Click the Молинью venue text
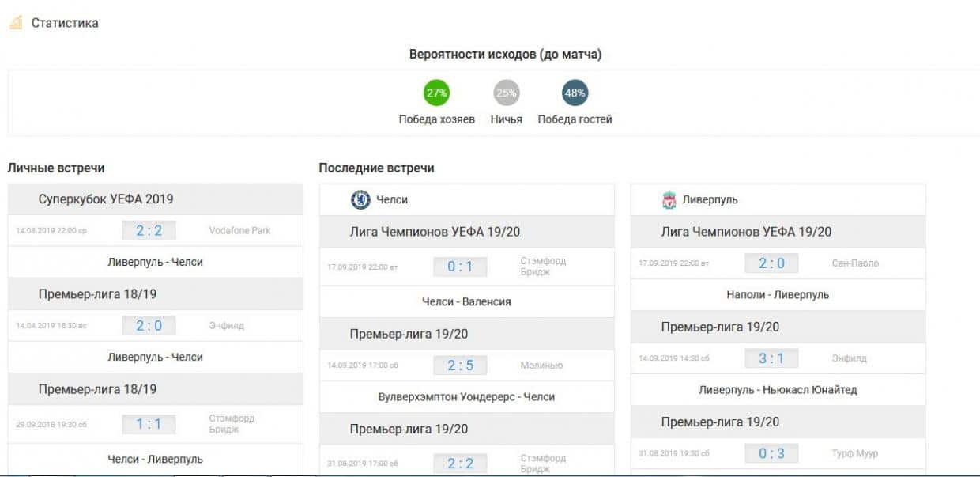 click(542, 365)
